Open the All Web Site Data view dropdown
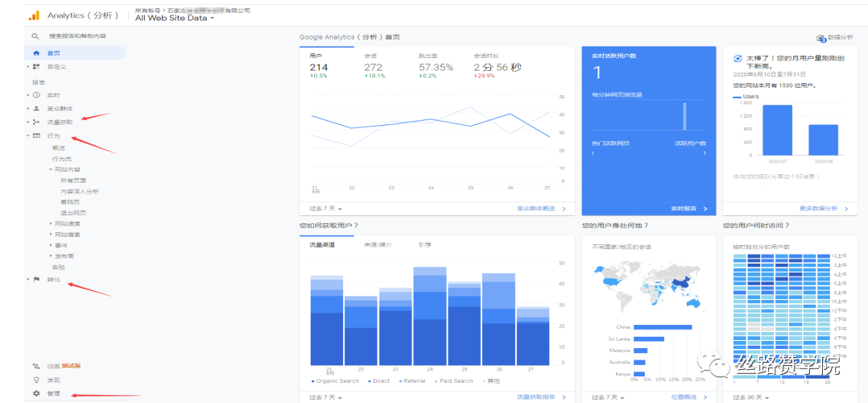 coord(175,19)
